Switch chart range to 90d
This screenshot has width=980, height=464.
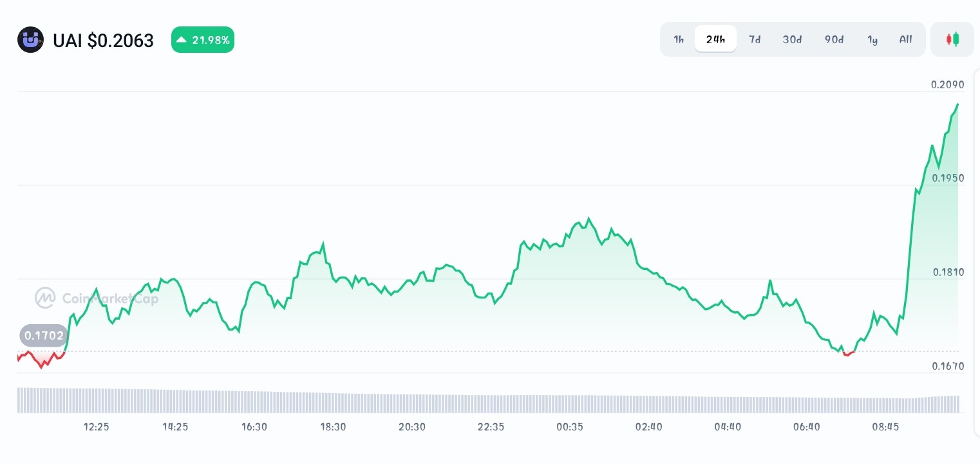[x=834, y=39]
